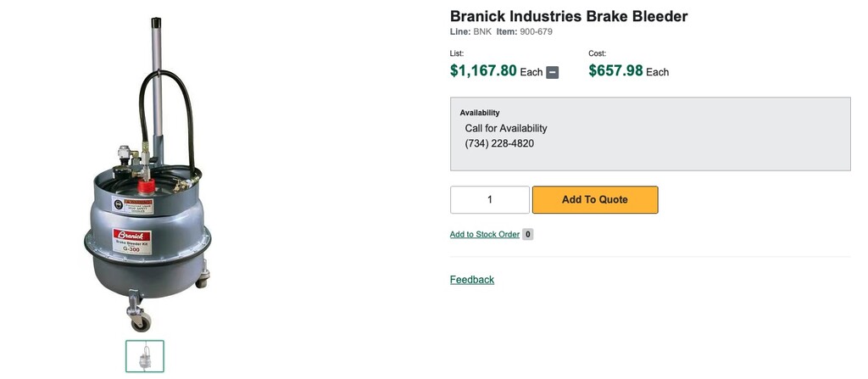The height and width of the screenshot is (379, 868).
Task: Click the phone number (734) 228-4820
Action: [499, 143]
